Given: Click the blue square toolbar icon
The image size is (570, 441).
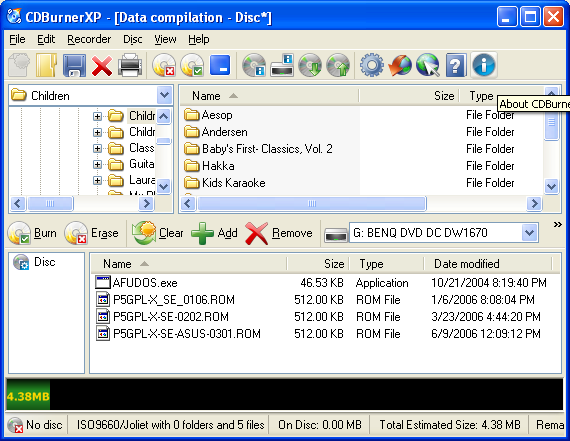Looking at the screenshot, I should (x=220, y=65).
